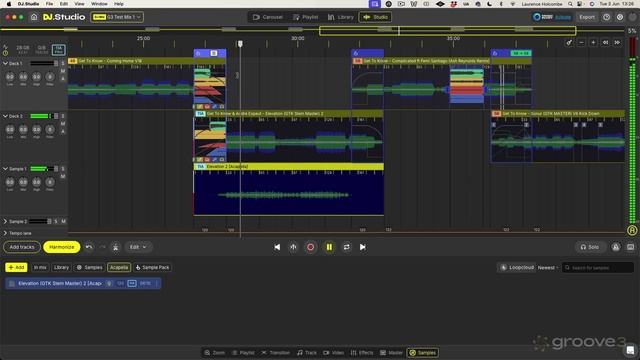Click the Deck 1 Filter knob
This screenshot has width=640, height=360.
pyautogui.click(x=50, y=77)
